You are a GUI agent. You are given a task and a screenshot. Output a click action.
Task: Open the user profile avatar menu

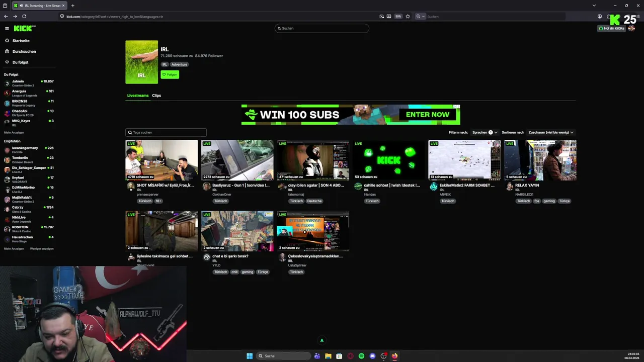[631, 28]
